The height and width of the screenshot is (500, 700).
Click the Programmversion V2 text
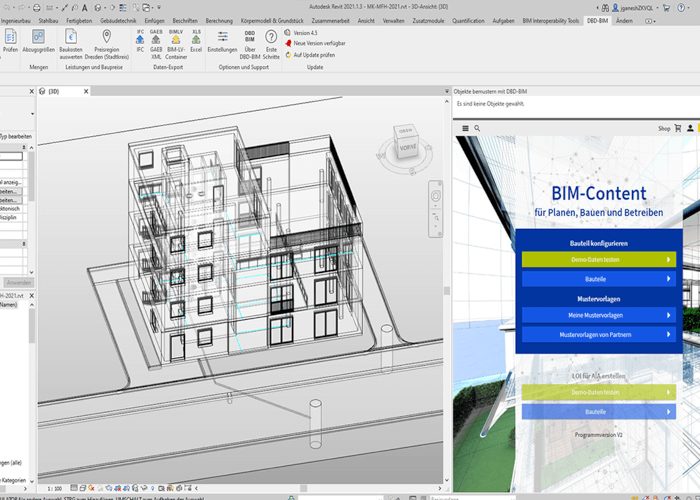pos(598,434)
